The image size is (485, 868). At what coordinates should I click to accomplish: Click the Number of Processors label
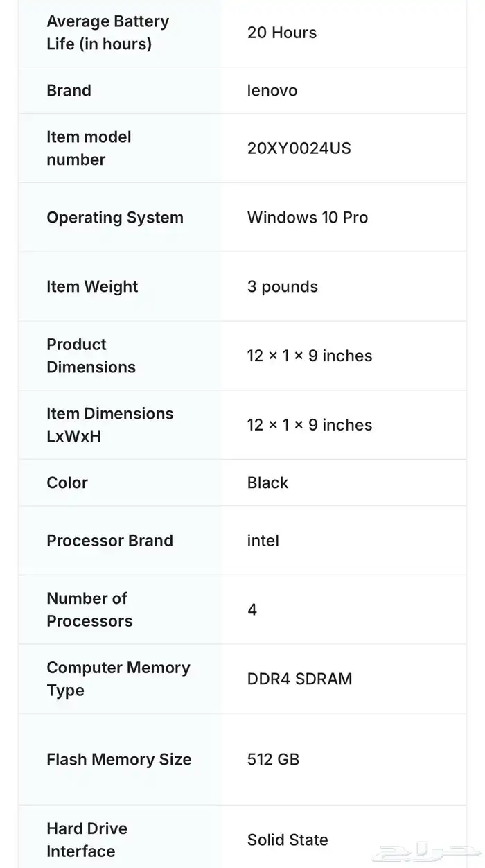click(89, 609)
